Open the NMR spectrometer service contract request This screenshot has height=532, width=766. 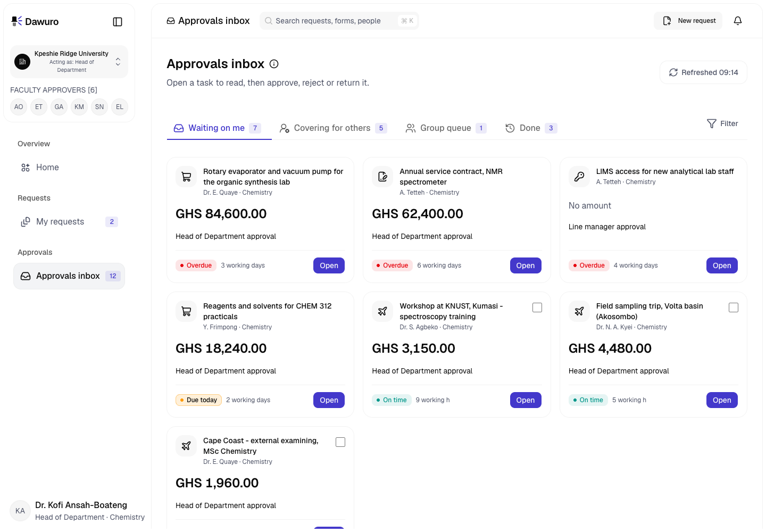[526, 265]
